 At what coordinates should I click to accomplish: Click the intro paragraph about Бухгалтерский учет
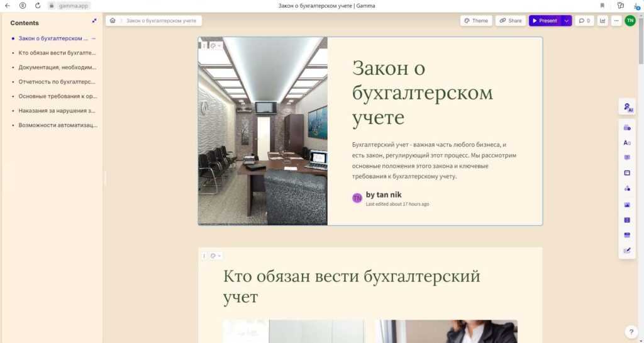point(434,160)
